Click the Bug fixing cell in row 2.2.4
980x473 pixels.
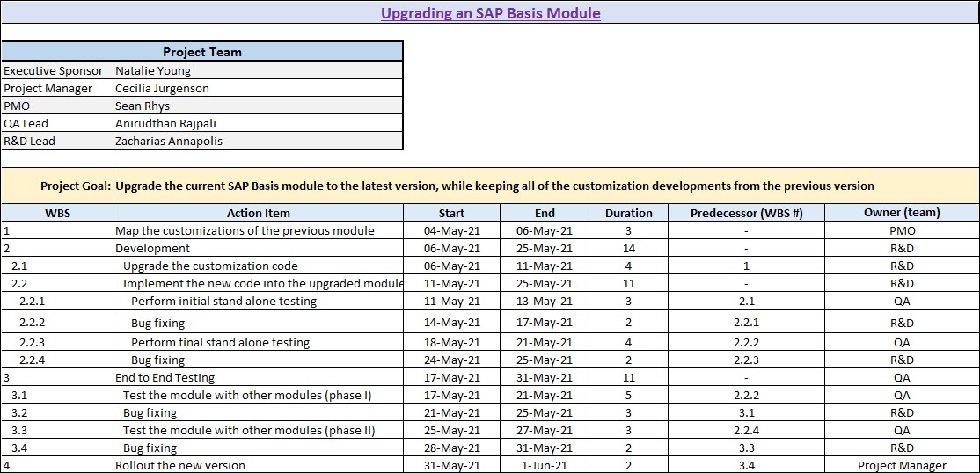pyautogui.click(x=258, y=360)
